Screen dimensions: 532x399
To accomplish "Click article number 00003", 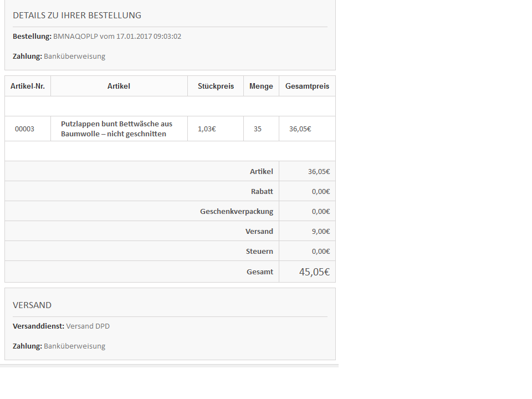I will [x=24, y=129].
